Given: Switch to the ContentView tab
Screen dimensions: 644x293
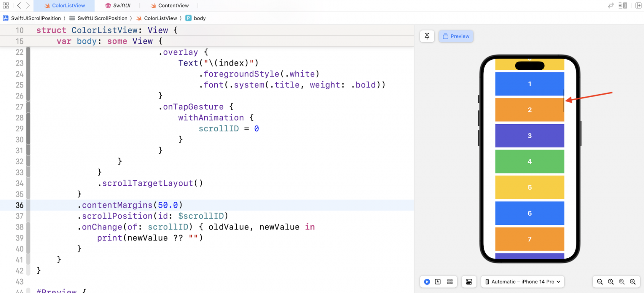Looking at the screenshot, I should (x=173, y=5).
